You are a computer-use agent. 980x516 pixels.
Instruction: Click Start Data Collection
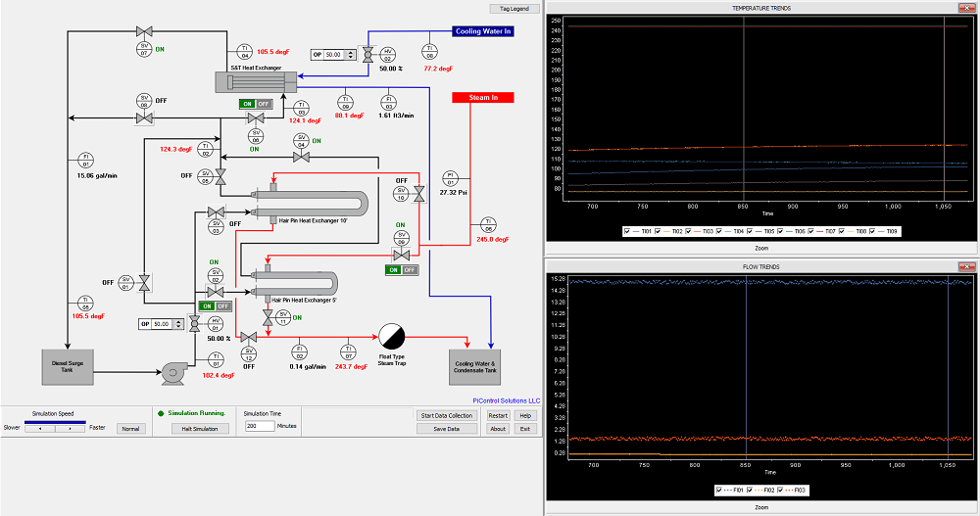pyautogui.click(x=447, y=415)
